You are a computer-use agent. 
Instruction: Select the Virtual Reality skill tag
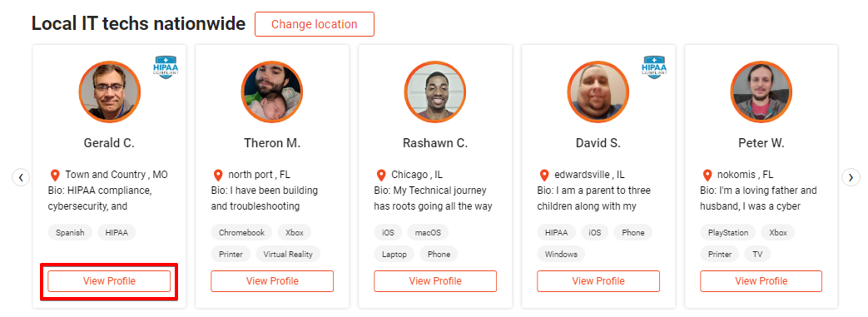[x=288, y=254]
